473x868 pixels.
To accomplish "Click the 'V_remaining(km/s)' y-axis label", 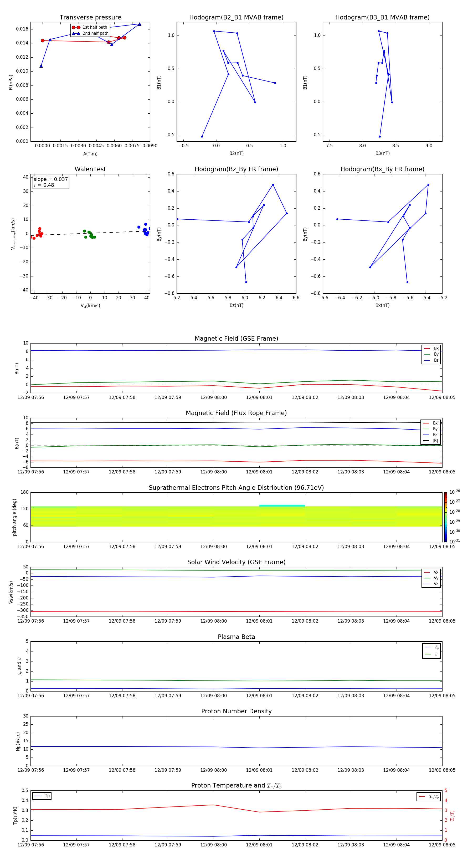I will point(13,234).
